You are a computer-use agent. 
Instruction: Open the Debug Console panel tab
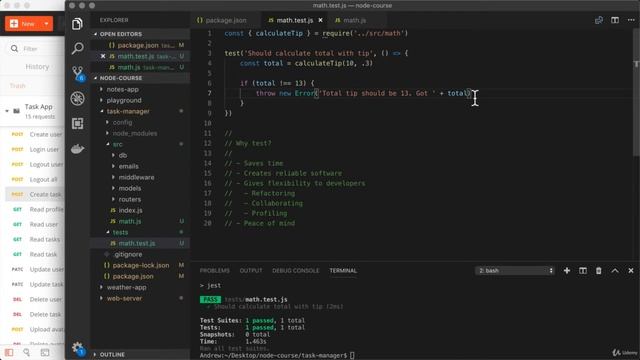point(296,271)
